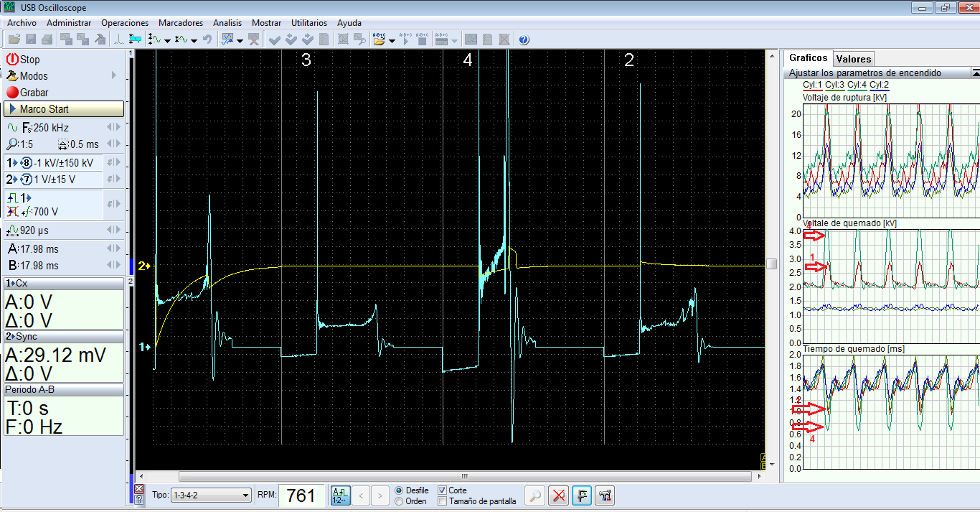Click the Cyl:3 legend label
Screen dimensions: 980x512
click(834, 85)
